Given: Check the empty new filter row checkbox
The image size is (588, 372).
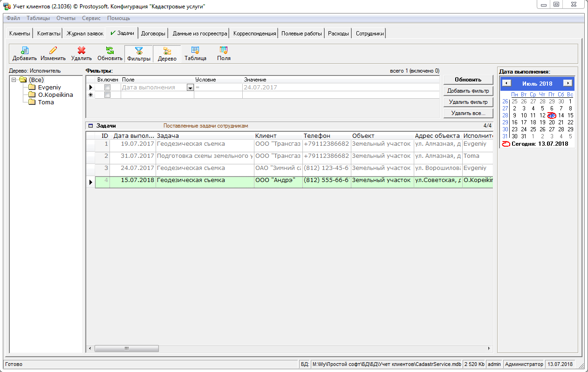Looking at the screenshot, I should [108, 95].
